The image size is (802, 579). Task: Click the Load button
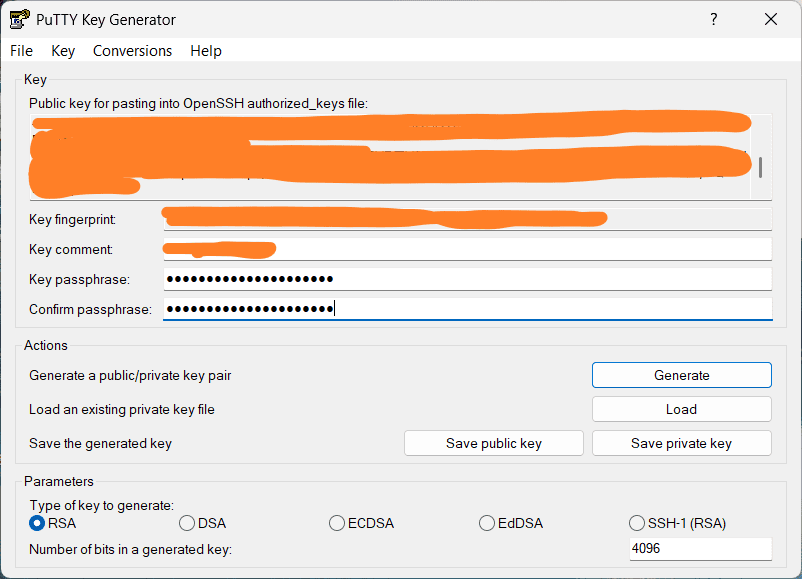pos(682,409)
